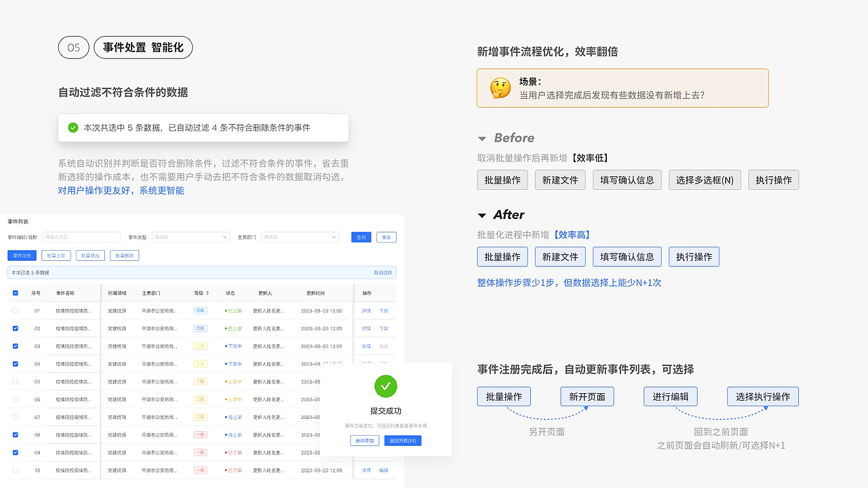868x488 pixels.
Task: Click the 下架中 status in row 03
Action: coord(234,346)
